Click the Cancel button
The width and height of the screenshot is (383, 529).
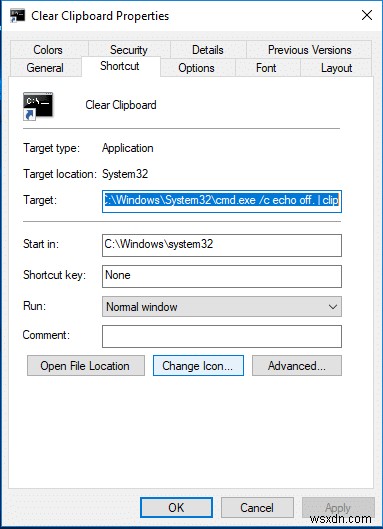pos(257,507)
